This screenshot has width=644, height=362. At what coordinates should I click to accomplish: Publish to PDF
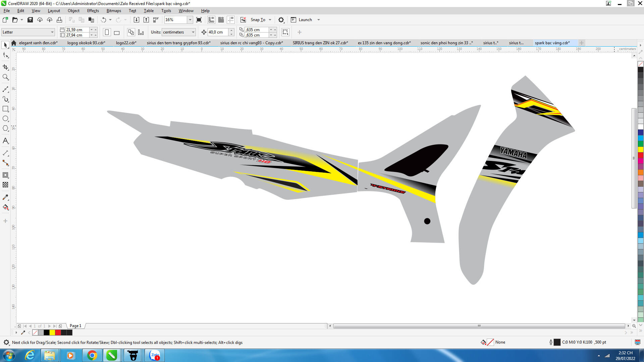(156, 20)
